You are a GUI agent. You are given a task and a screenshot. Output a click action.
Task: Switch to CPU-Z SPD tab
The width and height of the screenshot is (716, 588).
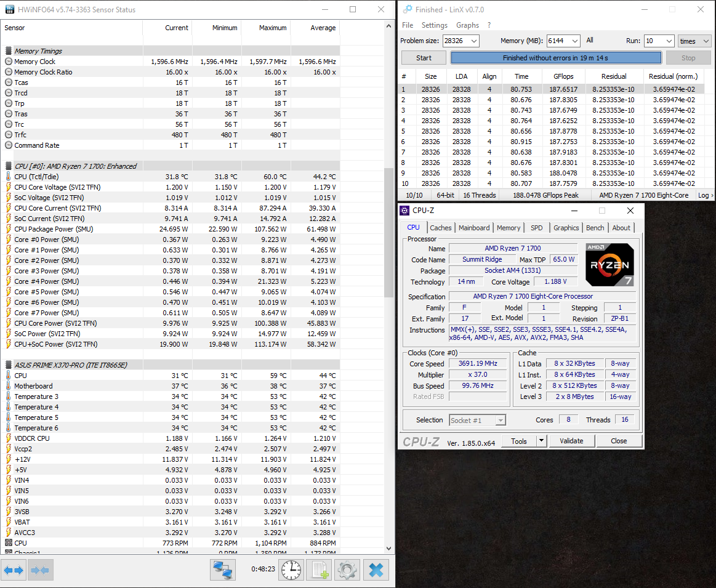click(x=537, y=228)
